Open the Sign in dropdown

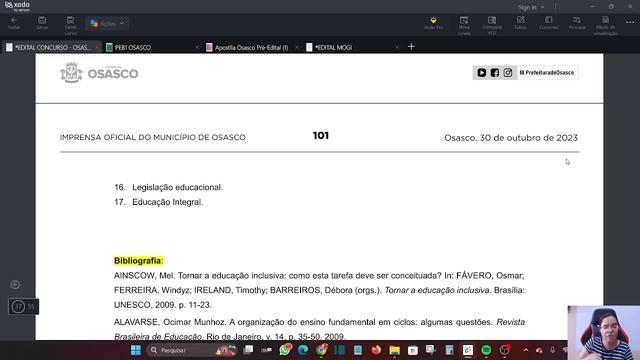[531, 7]
